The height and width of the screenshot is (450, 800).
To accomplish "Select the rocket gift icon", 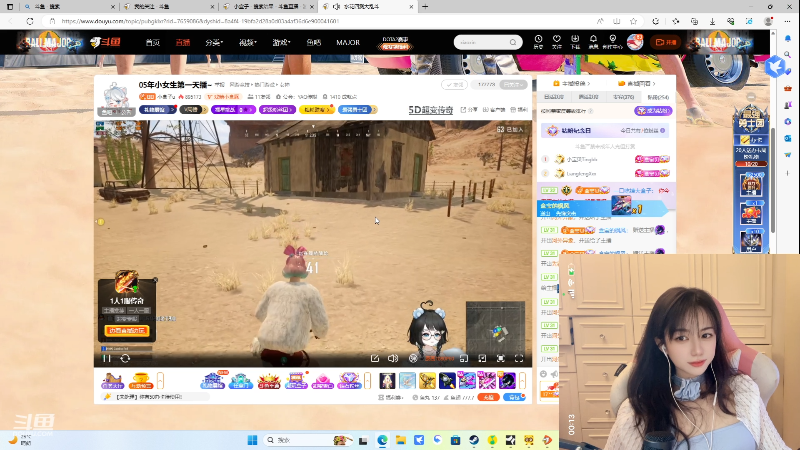I will click(x=447, y=381).
